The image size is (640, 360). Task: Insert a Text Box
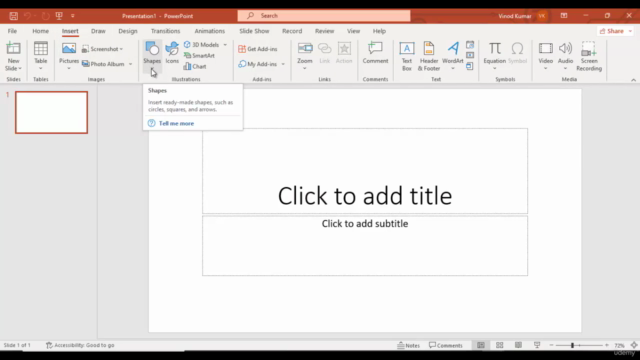click(407, 56)
